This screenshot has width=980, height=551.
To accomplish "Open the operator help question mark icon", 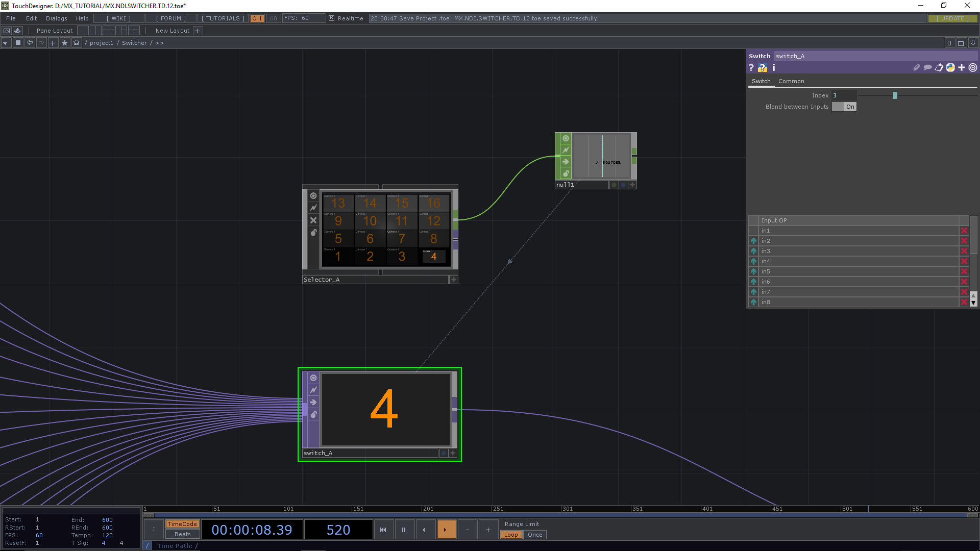I will coord(751,68).
